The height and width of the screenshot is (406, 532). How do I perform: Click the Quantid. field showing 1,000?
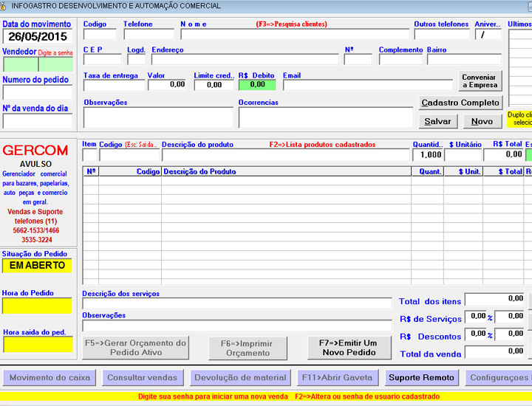(428, 155)
